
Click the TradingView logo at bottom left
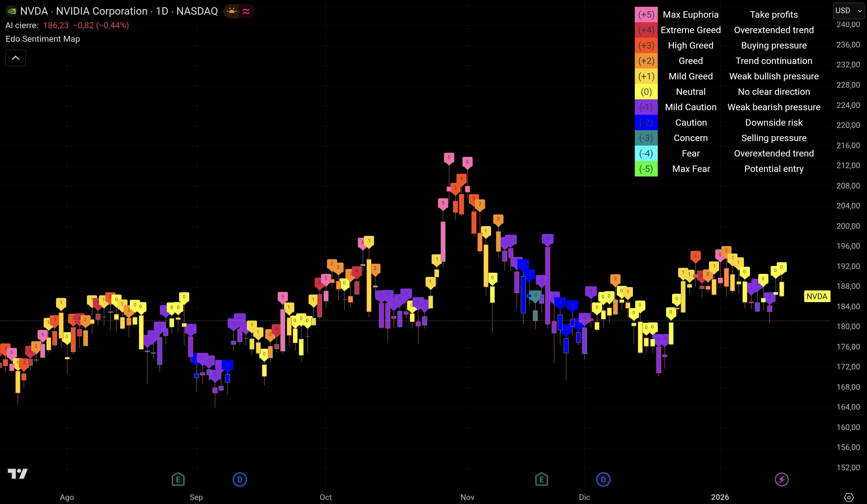point(18,474)
